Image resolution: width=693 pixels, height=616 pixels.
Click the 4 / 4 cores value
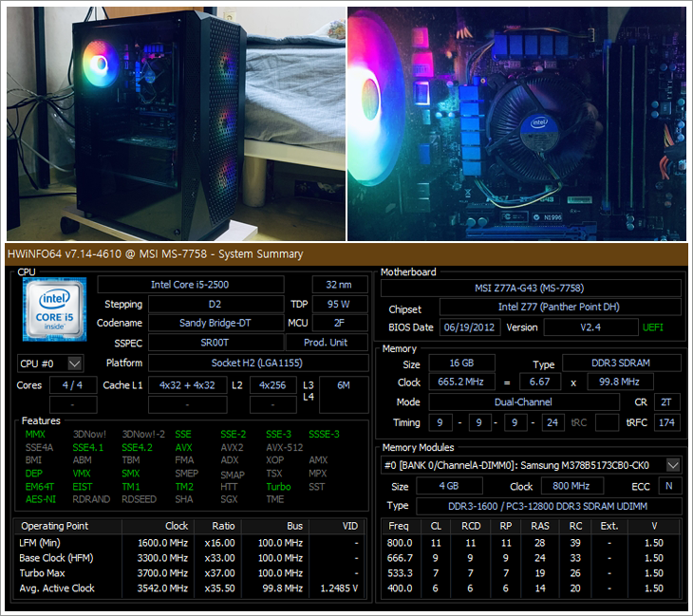(72, 385)
